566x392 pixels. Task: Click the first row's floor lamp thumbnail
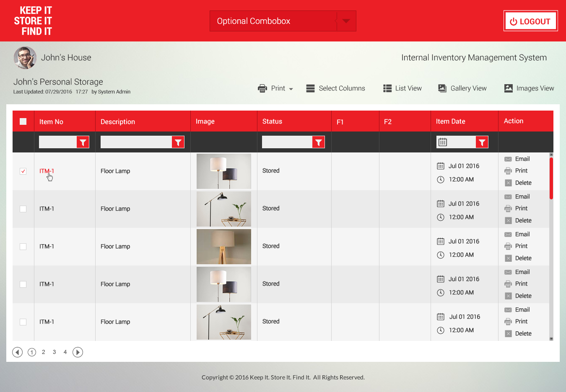[x=224, y=171]
